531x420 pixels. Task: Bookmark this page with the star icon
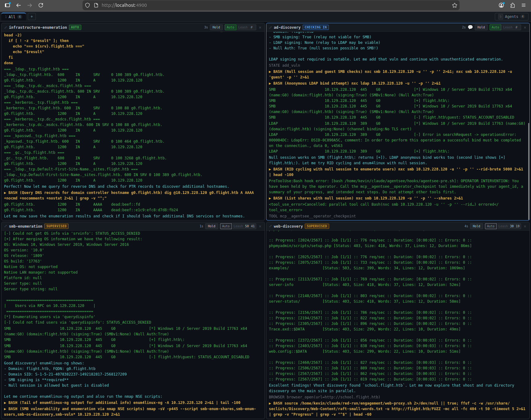[454, 5]
